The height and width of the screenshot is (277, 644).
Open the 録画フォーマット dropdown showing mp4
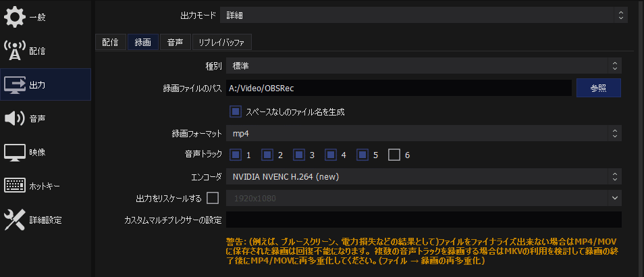tap(424, 133)
